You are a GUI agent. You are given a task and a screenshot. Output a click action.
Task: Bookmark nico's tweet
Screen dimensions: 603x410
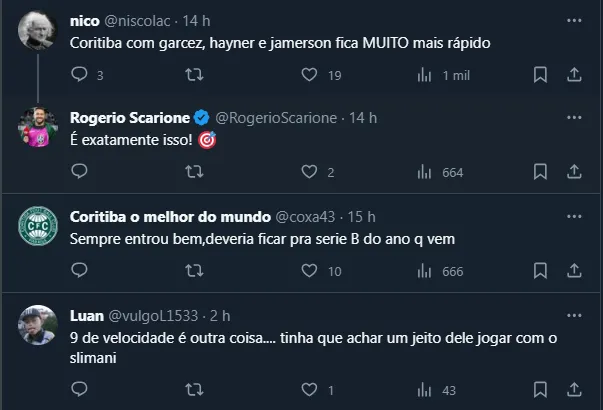tap(540, 74)
